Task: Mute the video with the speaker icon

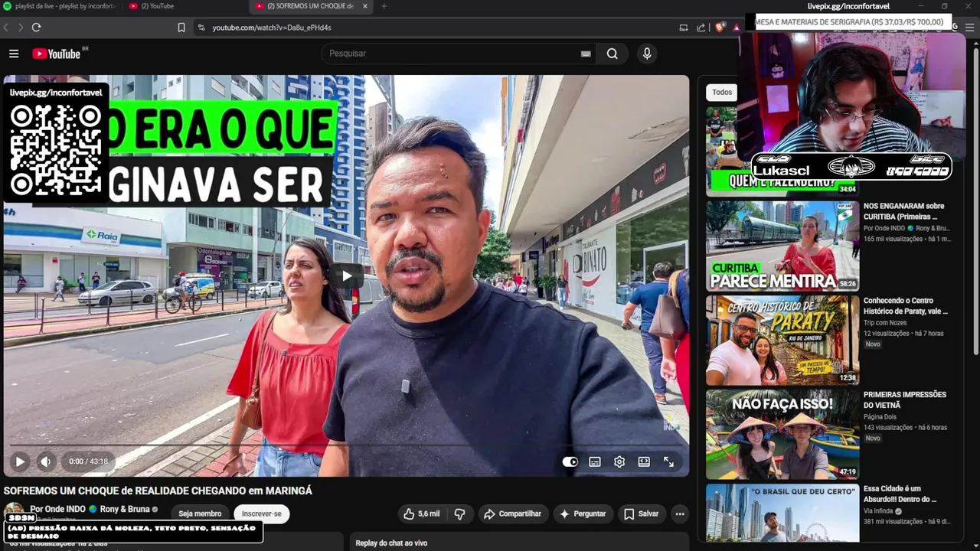Action: (45, 461)
